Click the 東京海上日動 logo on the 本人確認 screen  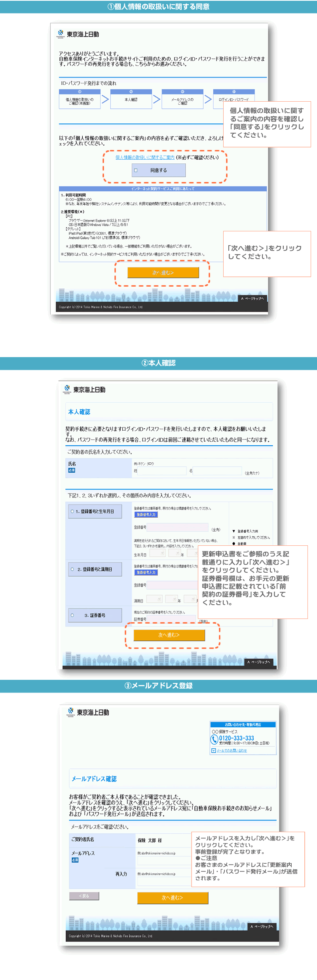coord(85,390)
